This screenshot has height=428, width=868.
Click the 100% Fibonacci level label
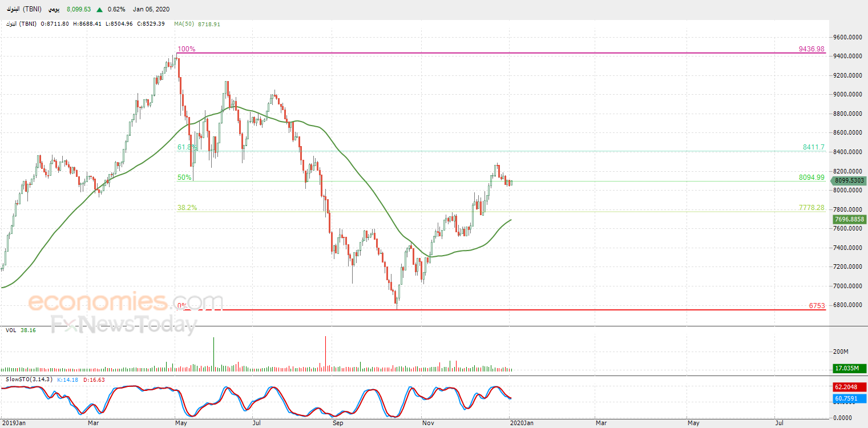(x=186, y=49)
